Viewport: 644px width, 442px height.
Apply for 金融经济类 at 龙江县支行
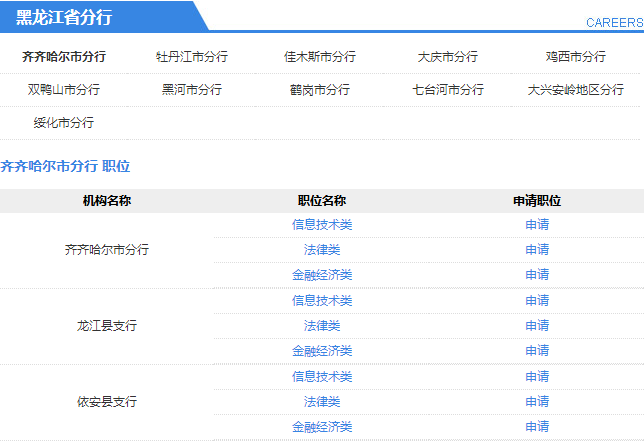pos(537,351)
